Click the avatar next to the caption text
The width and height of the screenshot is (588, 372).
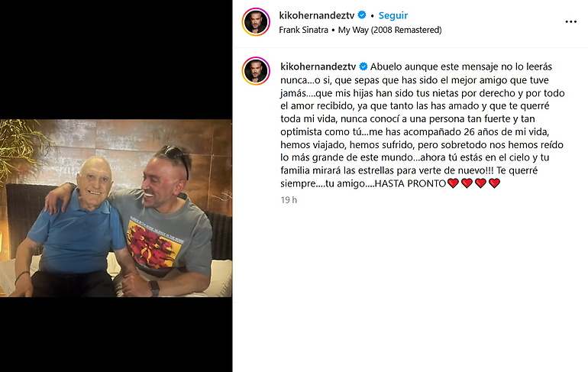click(256, 70)
